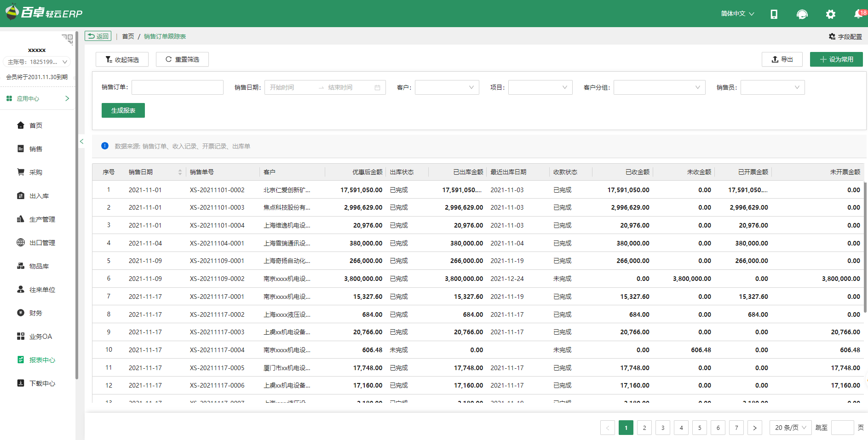This screenshot has width=868, height=440.
Task: Click 重置筛选 reset filter button
Action: tap(182, 59)
